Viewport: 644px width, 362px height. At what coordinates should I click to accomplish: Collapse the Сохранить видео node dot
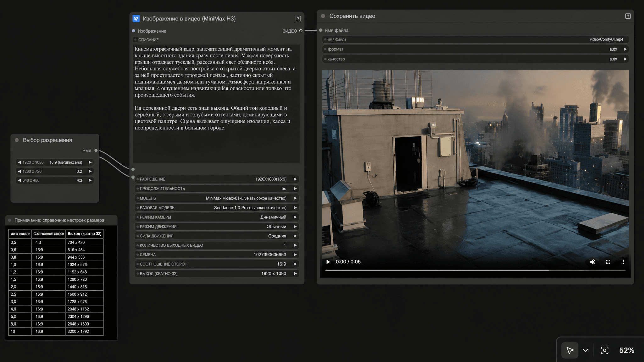[323, 16]
